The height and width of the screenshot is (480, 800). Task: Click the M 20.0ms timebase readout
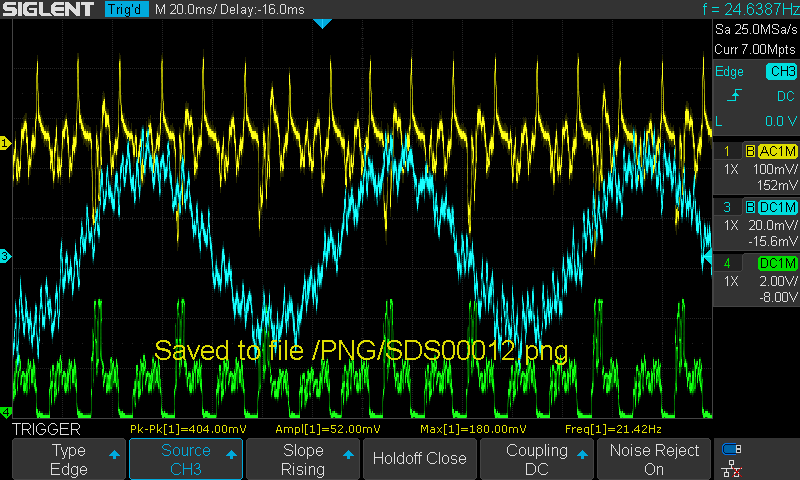click(184, 9)
